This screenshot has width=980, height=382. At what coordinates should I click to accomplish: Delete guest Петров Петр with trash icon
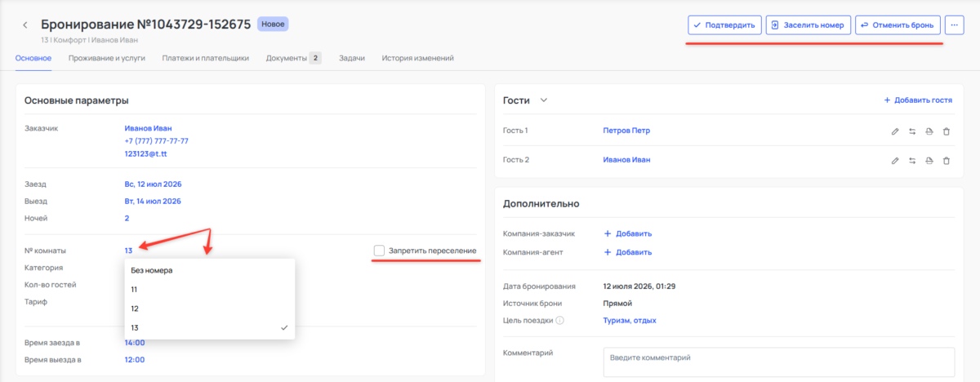tap(947, 131)
